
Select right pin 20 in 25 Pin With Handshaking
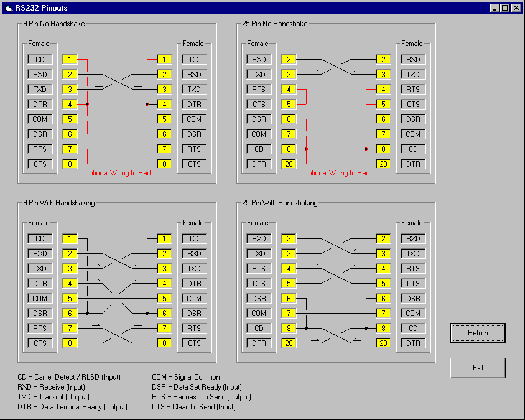[x=383, y=343]
